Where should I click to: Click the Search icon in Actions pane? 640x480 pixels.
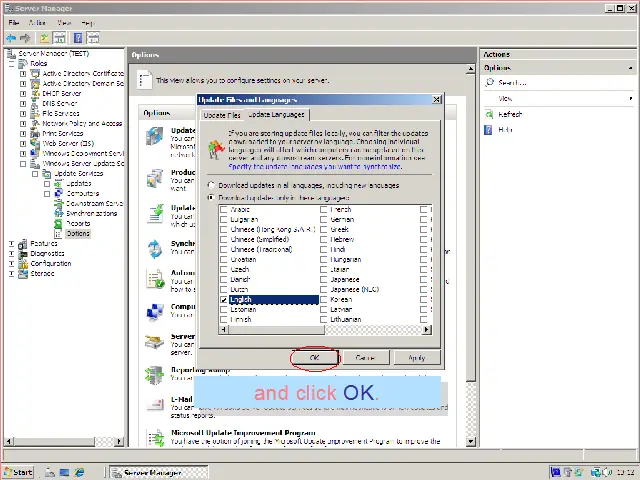[x=489, y=82]
